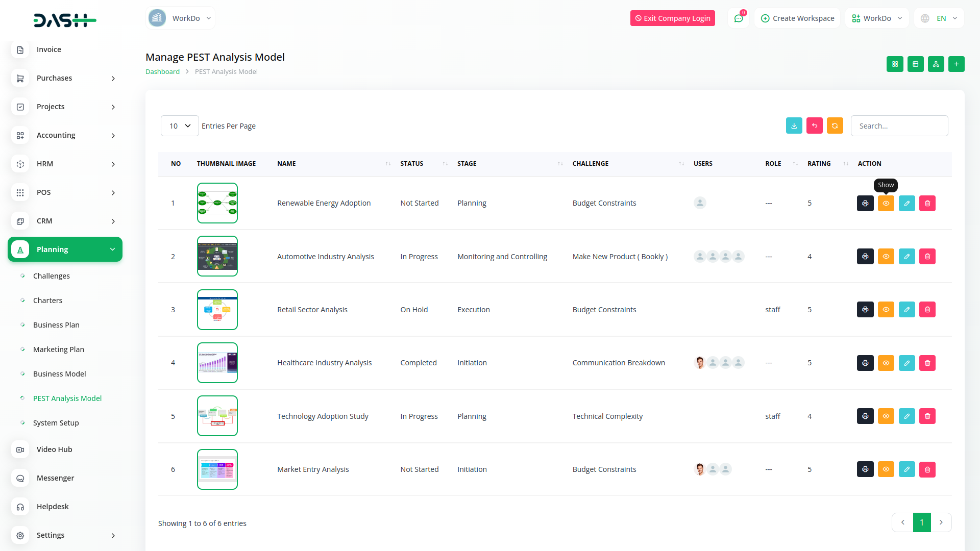
Task: Click the blue download export icon
Action: pyautogui.click(x=794, y=126)
